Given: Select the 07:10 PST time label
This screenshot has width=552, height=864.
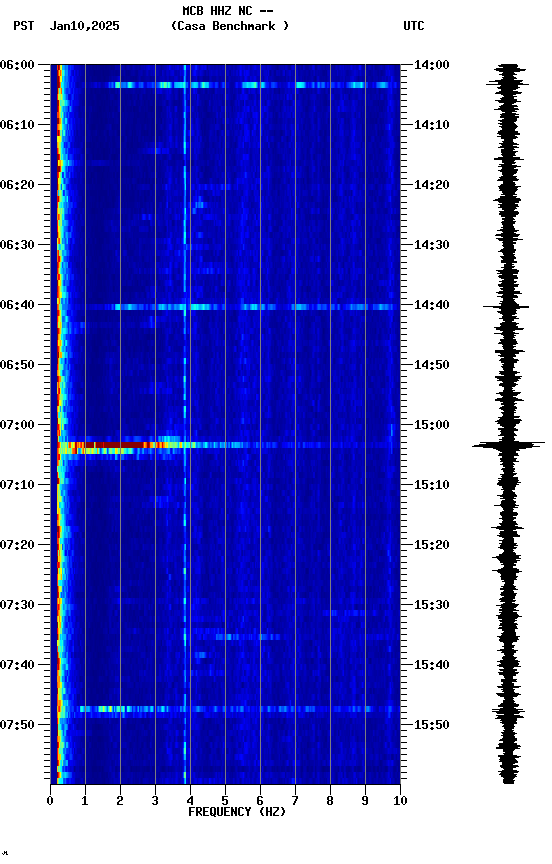Looking at the screenshot, I should 17,485.
